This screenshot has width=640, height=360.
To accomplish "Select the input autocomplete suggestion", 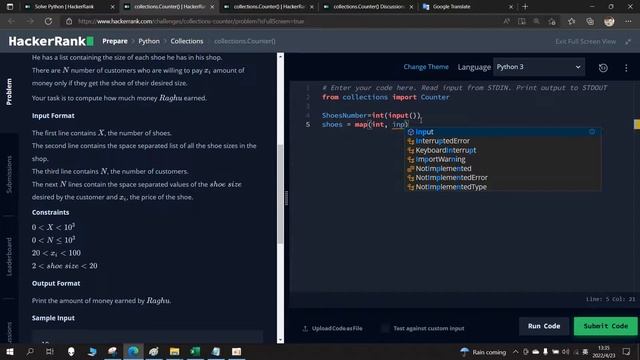I will (x=502, y=132).
